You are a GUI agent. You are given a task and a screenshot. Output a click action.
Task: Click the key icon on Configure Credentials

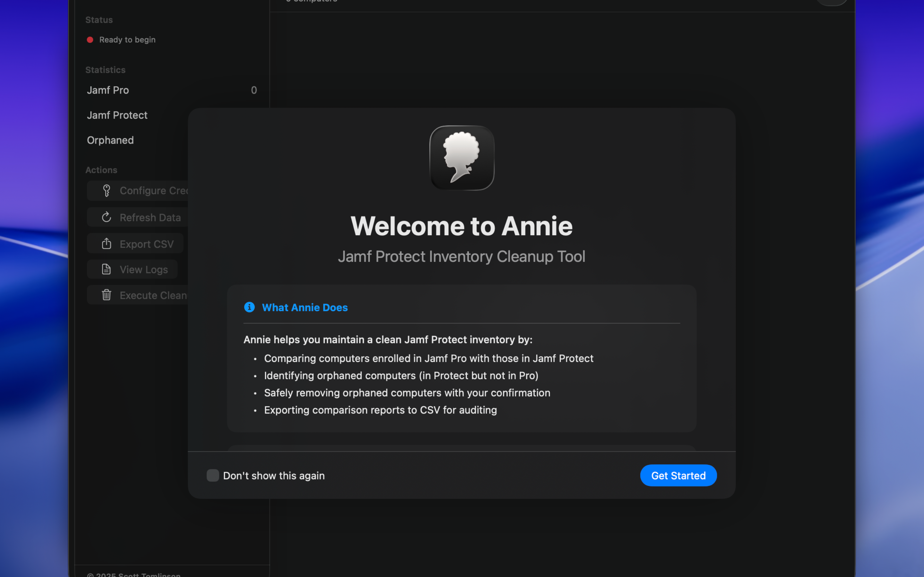tap(107, 190)
